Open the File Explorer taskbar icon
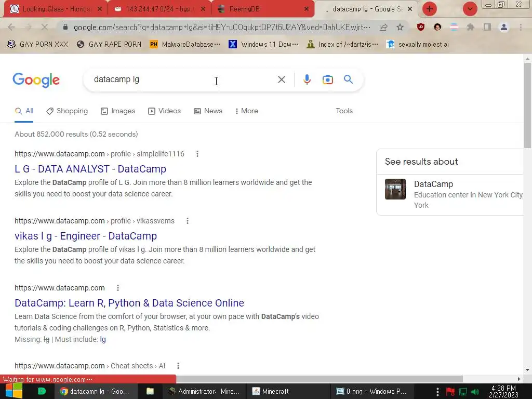Viewport: 532px width, 399px height. pos(150,391)
